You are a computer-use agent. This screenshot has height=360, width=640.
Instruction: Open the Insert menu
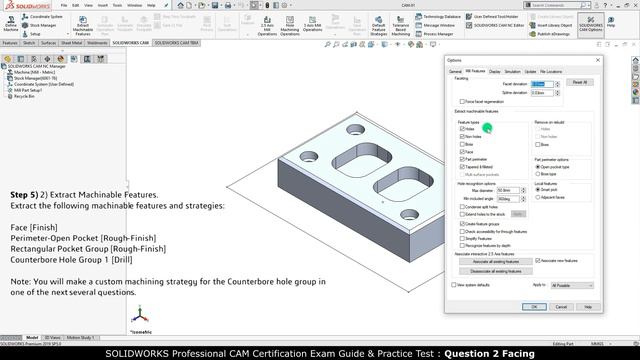point(102,6)
